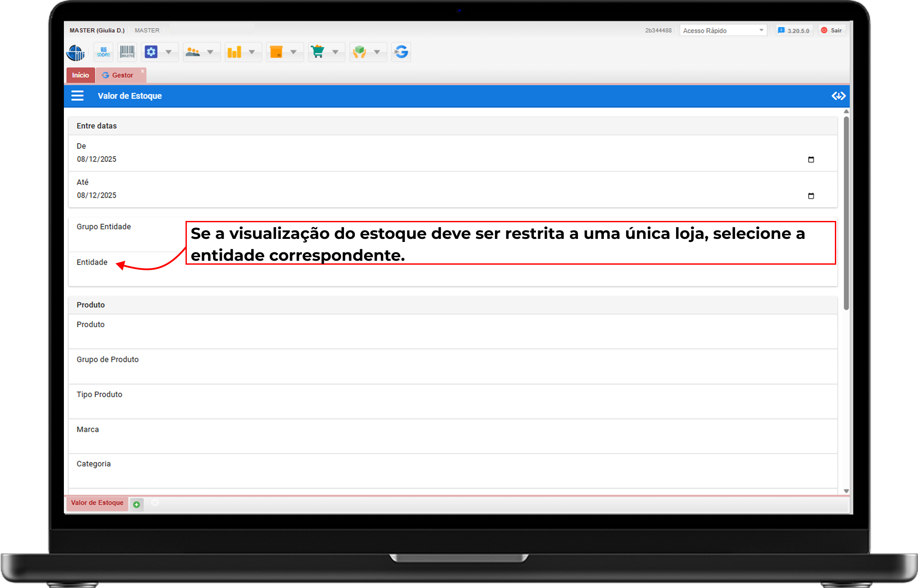Click the gold coins financial icon
The image size is (918, 588).
[235, 52]
